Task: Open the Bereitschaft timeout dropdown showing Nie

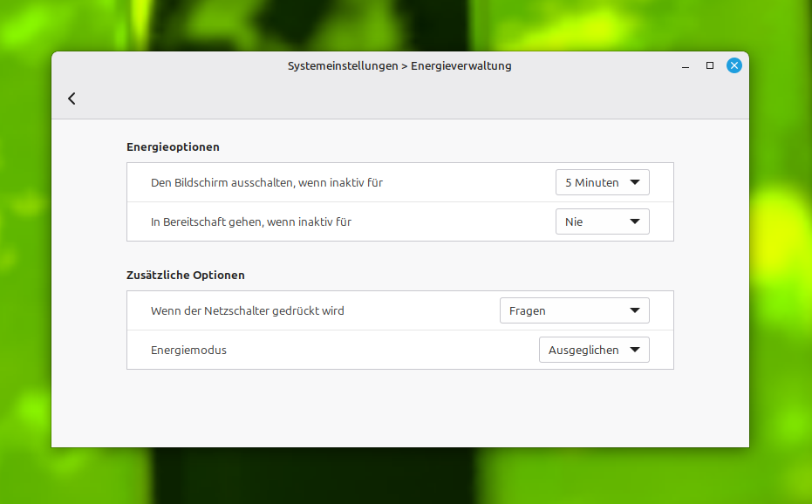Action: (602, 221)
